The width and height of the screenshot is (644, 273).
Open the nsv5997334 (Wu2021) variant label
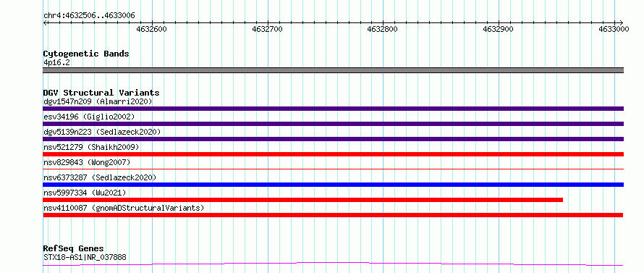click(x=85, y=193)
